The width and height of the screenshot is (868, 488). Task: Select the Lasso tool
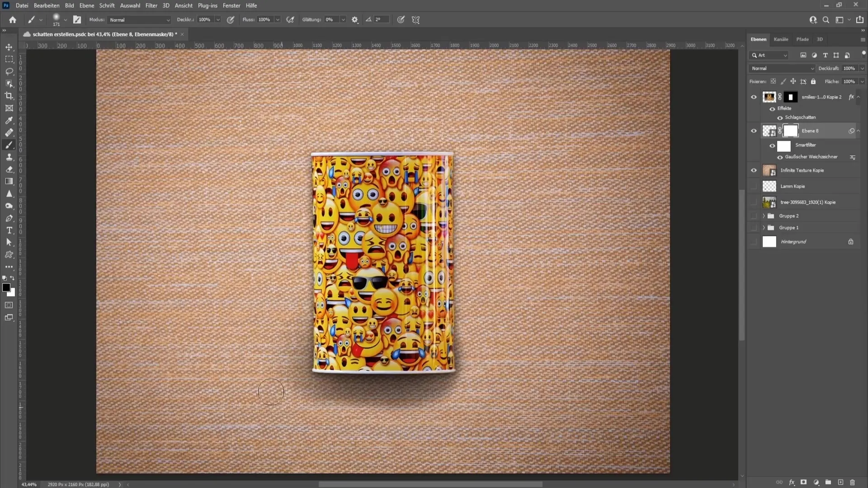pyautogui.click(x=9, y=70)
